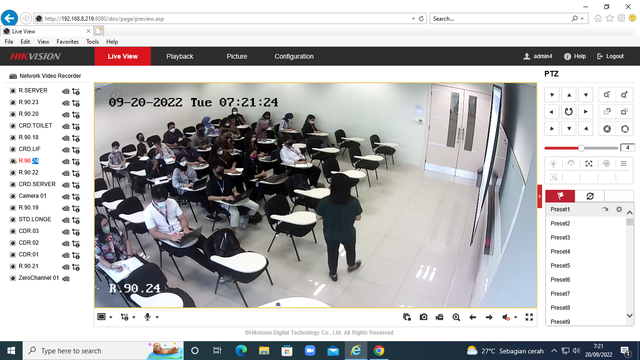Pan PTZ camera up arrow

[x=569, y=95]
